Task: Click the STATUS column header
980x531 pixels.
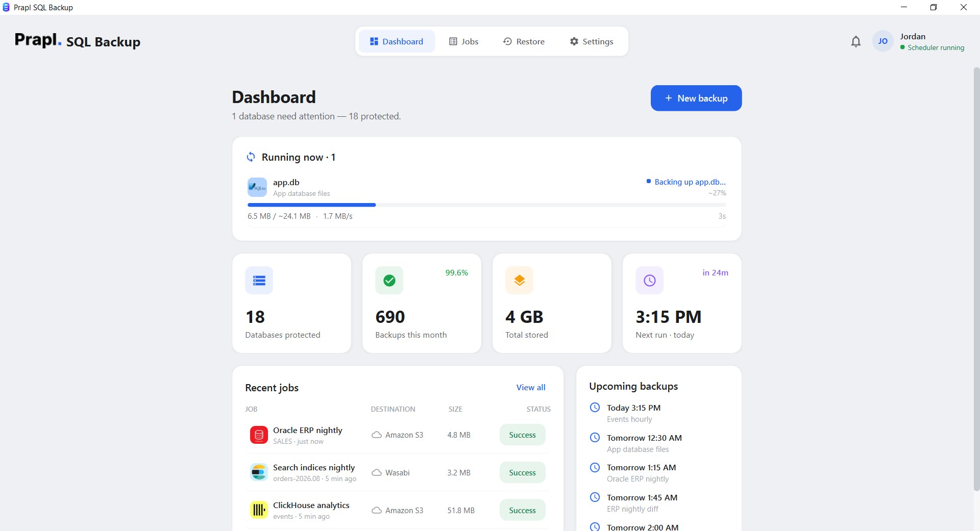Action: 538,409
